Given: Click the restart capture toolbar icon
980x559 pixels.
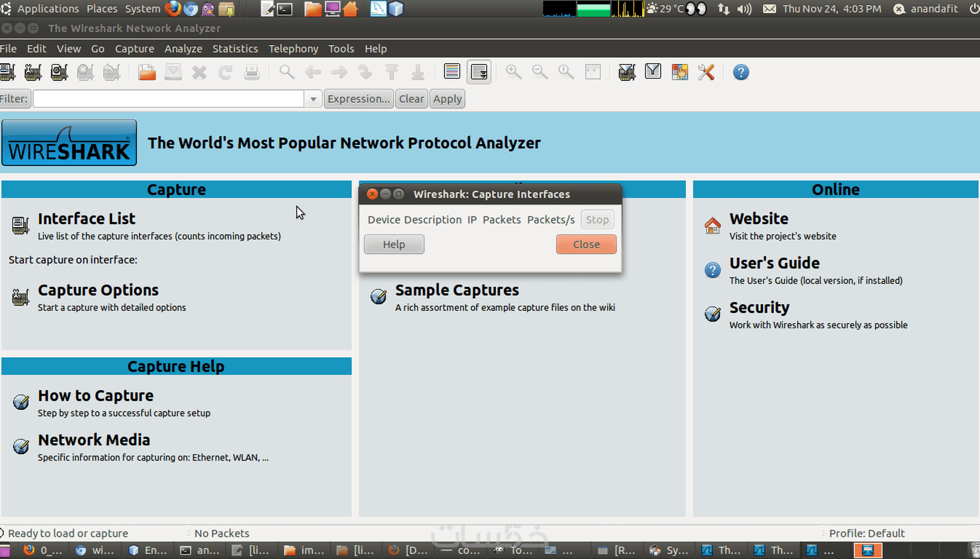Looking at the screenshot, I should click(112, 72).
